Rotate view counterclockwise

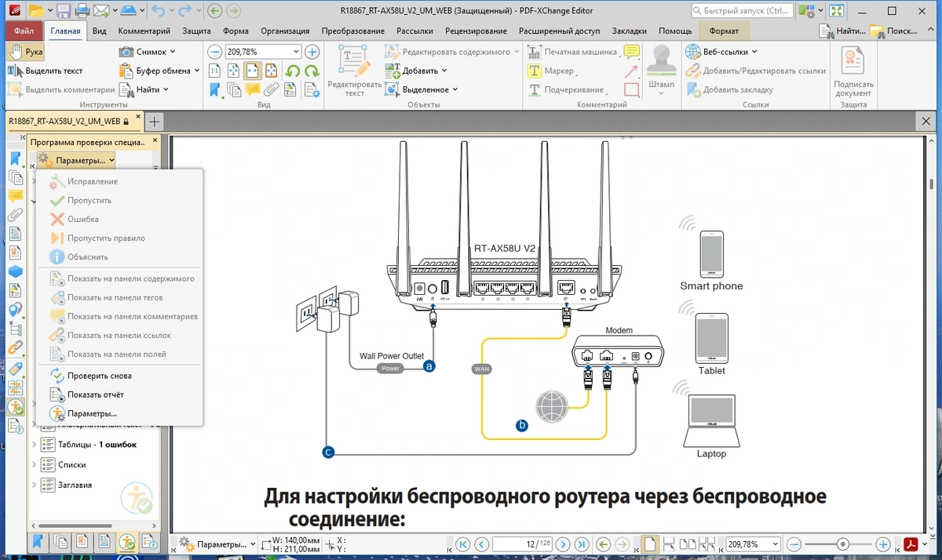(x=292, y=71)
